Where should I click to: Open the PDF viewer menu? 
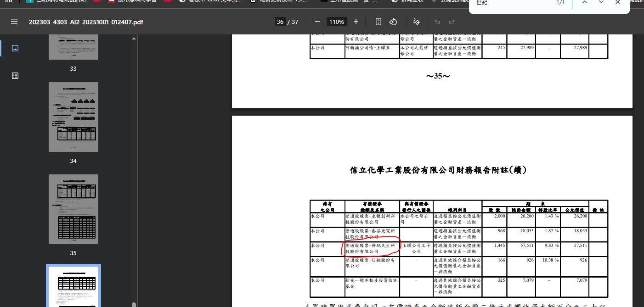pos(14,21)
